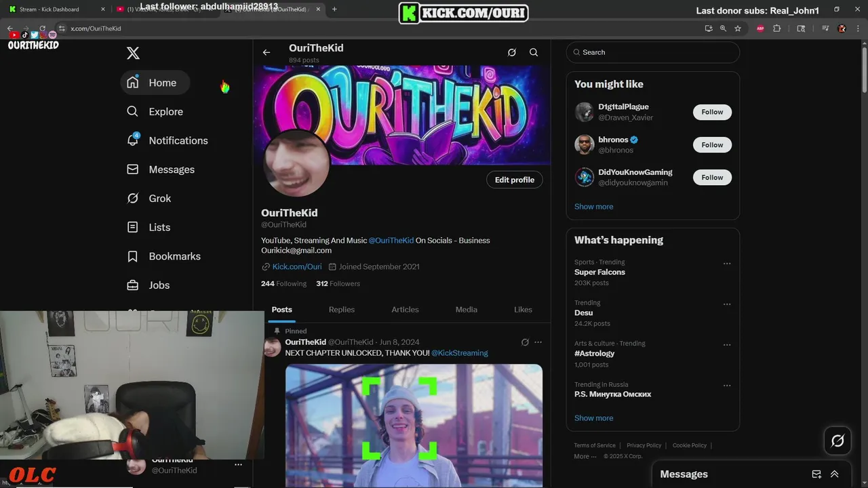Bookmark this page with the star icon

(x=738, y=28)
